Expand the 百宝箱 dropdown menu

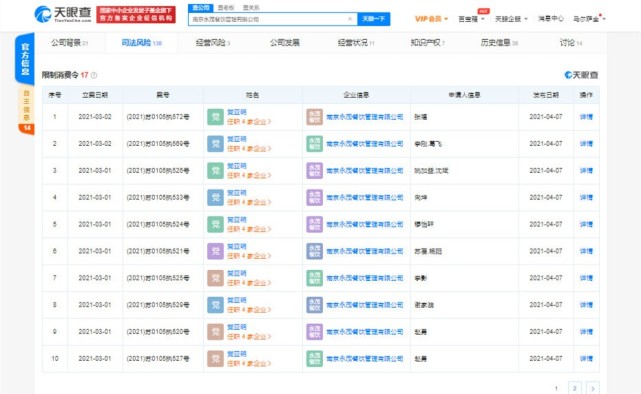tap(471, 19)
